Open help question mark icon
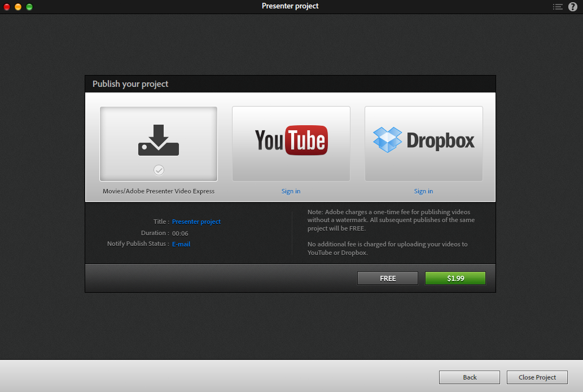583x392 pixels. coord(573,7)
